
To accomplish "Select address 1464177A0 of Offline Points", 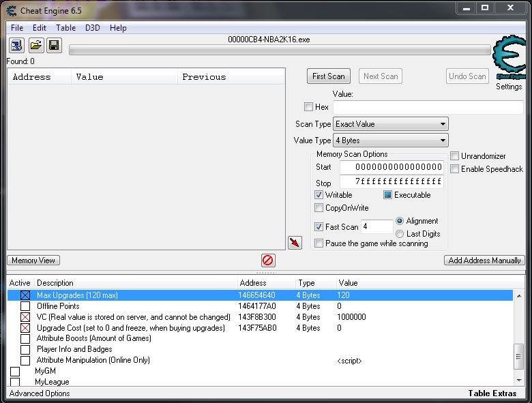I will (257, 306).
